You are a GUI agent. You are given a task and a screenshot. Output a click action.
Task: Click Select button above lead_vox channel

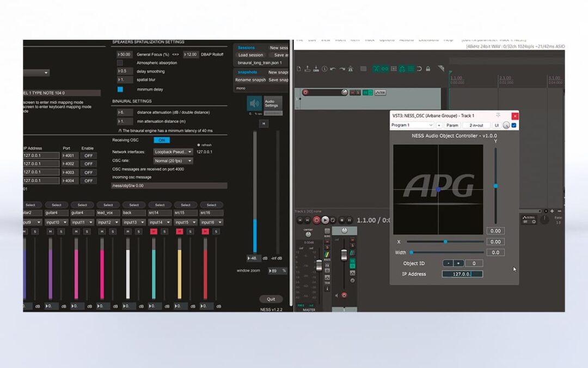(x=108, y=205)
